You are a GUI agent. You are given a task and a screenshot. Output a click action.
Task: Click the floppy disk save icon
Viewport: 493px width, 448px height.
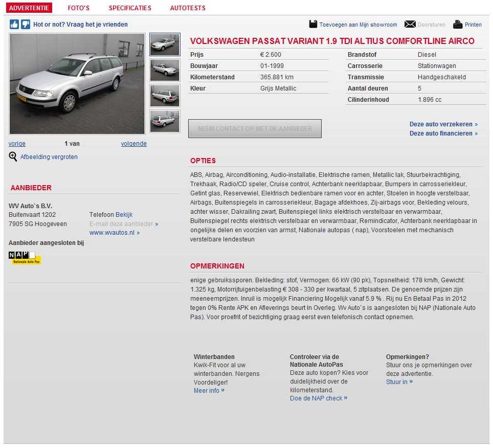click(x=313, y=24)
